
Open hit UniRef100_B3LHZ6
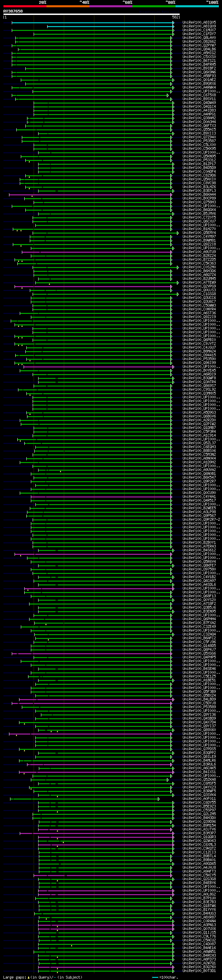(x=199, y=187)
